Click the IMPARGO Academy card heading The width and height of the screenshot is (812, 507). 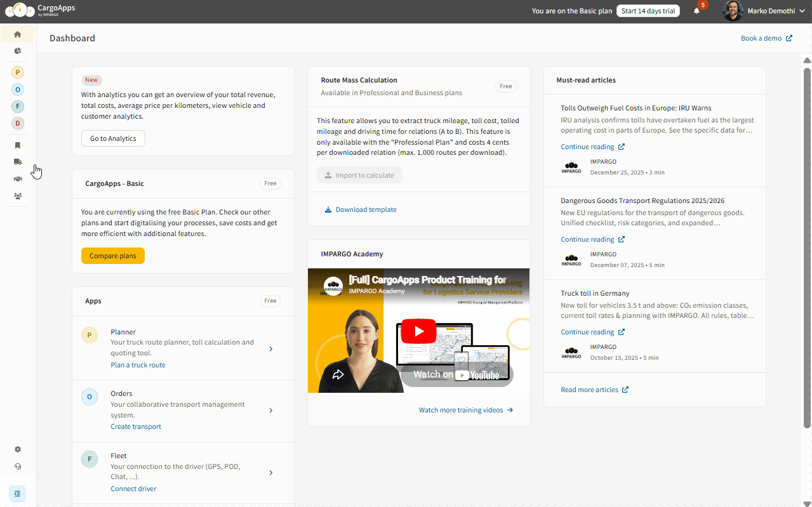352,254
